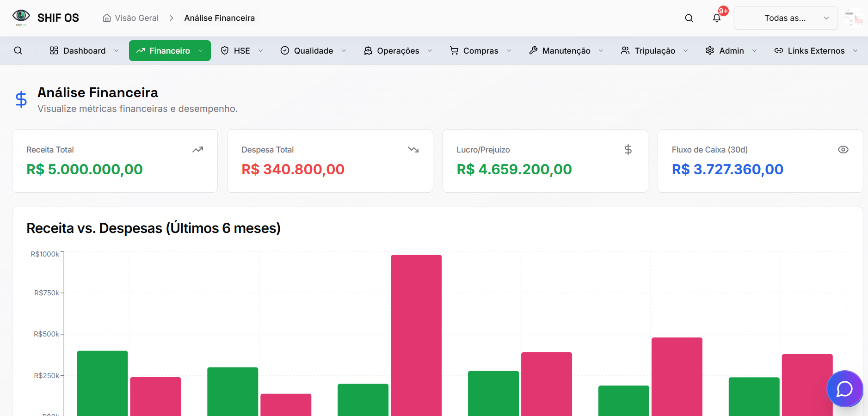Click the Manutenção wrench icon

[x=534, y=50]
